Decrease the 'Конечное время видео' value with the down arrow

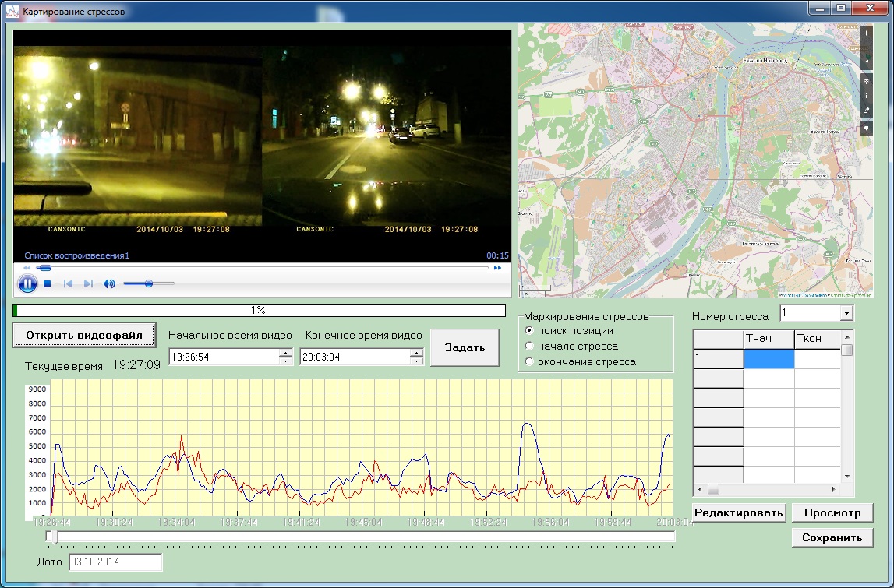pyautogui.click(x=417, y=361)
